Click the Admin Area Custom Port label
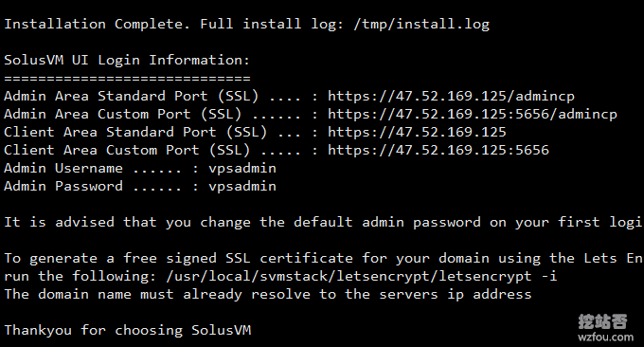The width and height of the screenshot is (644, 347). click(x=123, y=115)
